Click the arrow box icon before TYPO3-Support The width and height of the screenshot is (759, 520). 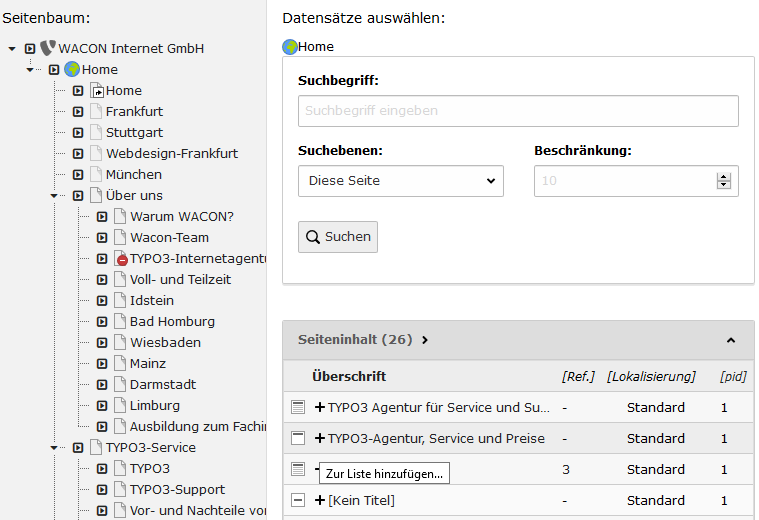[102, 489]
